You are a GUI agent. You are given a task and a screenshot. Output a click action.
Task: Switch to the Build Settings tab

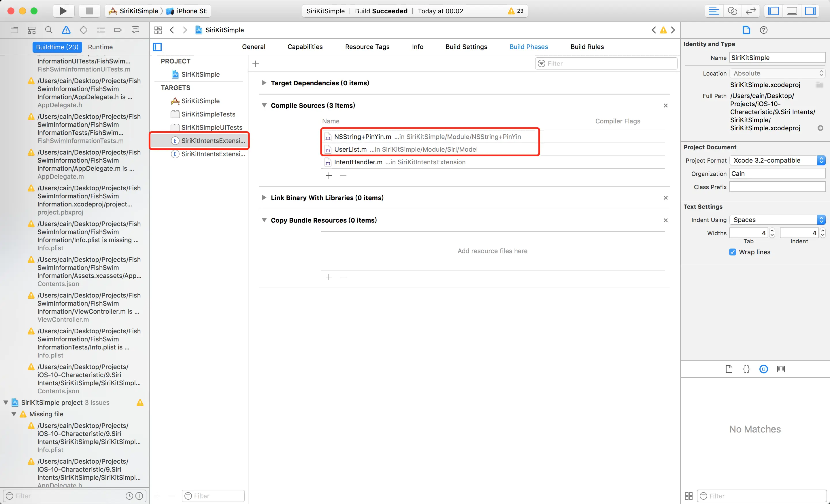[x=466, y=47]
